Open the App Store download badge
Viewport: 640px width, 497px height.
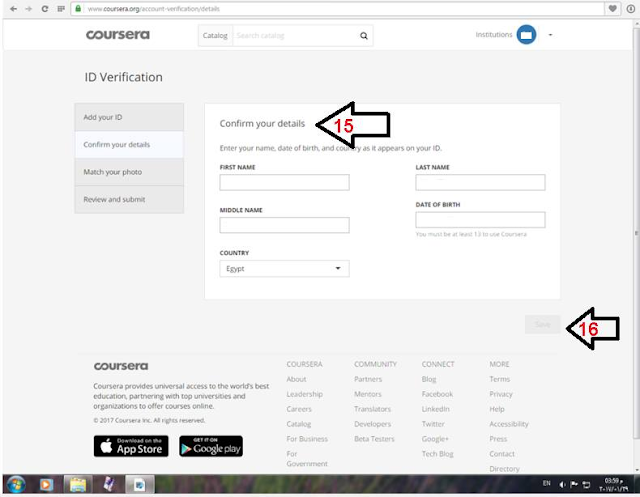click(131, 446)
